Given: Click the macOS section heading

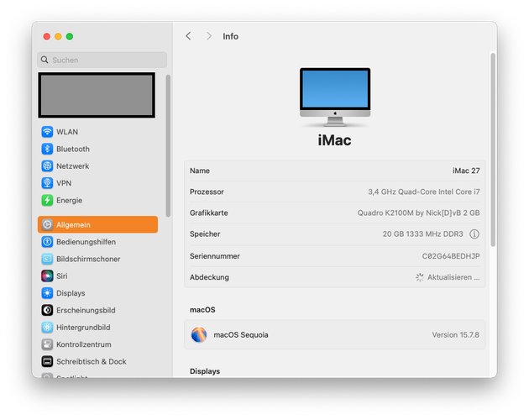Looking at the screenshot, I should [202, 310].
